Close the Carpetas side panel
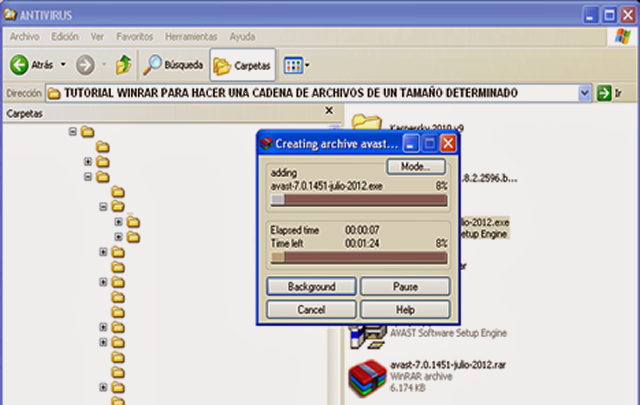This screenshot has height=405, width=640. point(329,111)
